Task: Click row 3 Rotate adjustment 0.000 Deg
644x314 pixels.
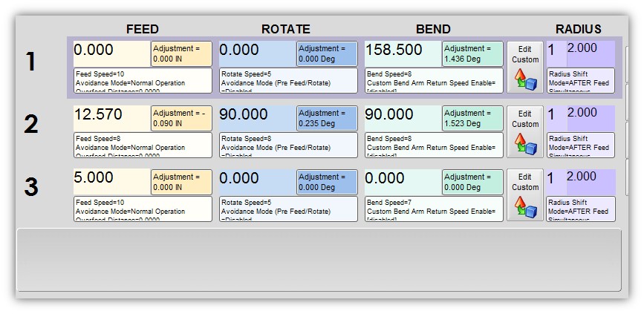Action: pyautogui.click(x=326, y=182)
